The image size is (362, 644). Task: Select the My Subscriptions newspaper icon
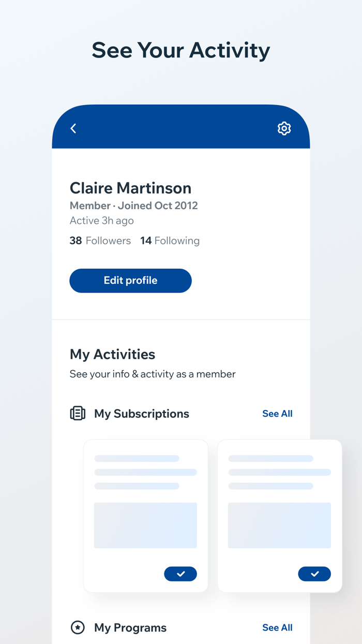click(77, 413)
